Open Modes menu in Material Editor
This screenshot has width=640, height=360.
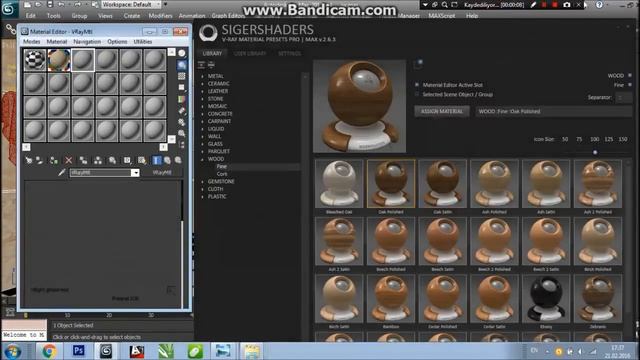(x=31, y=42)
